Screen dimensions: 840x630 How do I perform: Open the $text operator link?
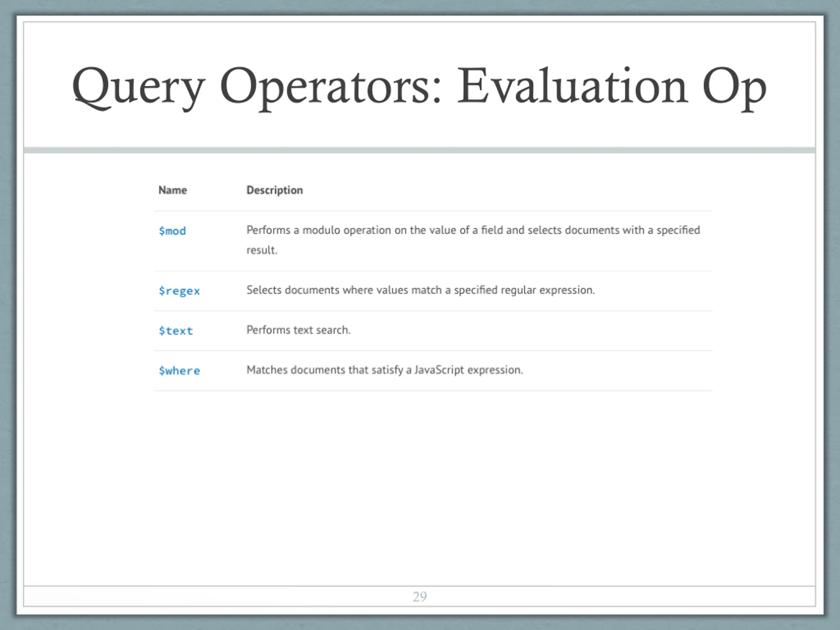point(176,331)
